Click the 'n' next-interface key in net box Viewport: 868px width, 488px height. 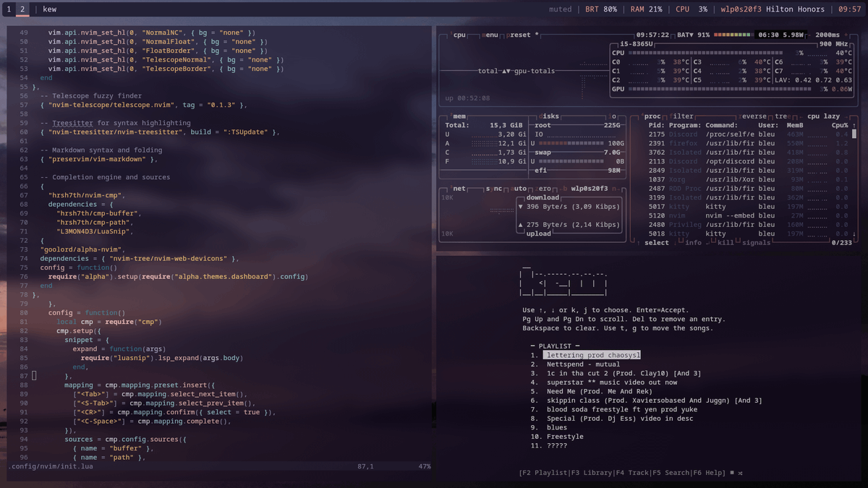[x=615, y=189]
